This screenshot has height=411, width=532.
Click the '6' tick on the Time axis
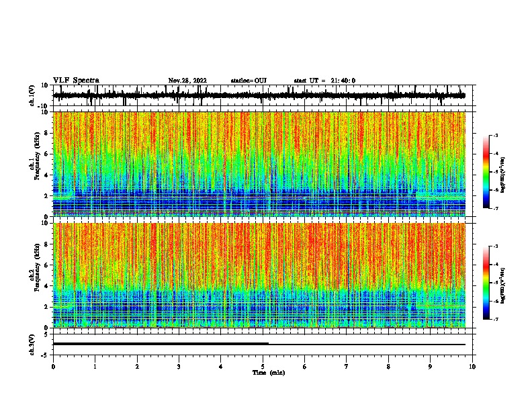click(305, 367)
